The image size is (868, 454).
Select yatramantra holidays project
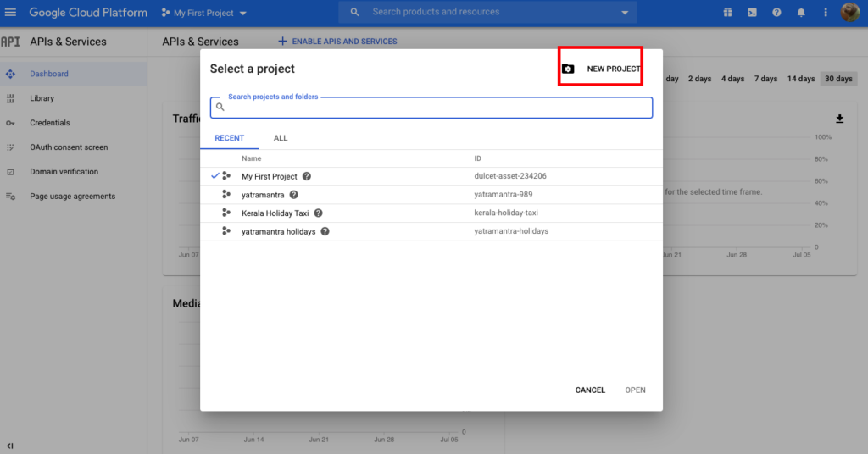tap(431, 231)
